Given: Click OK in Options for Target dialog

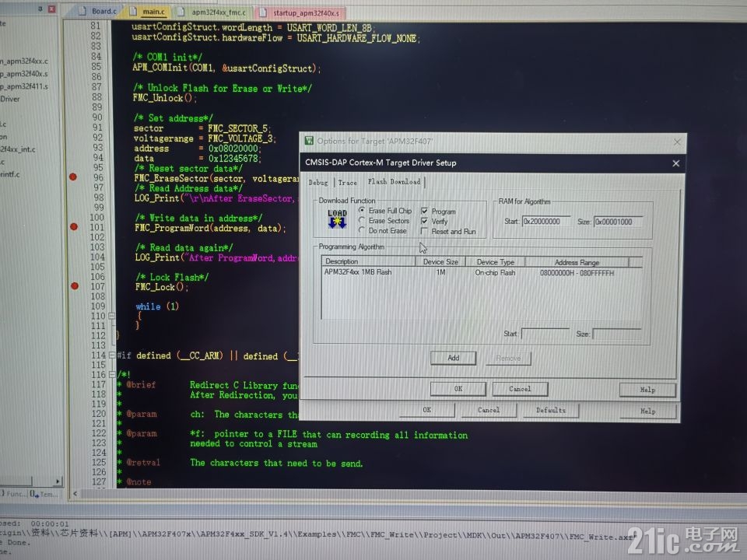Looking at the screenshot, I should click(x=427, y=410).
